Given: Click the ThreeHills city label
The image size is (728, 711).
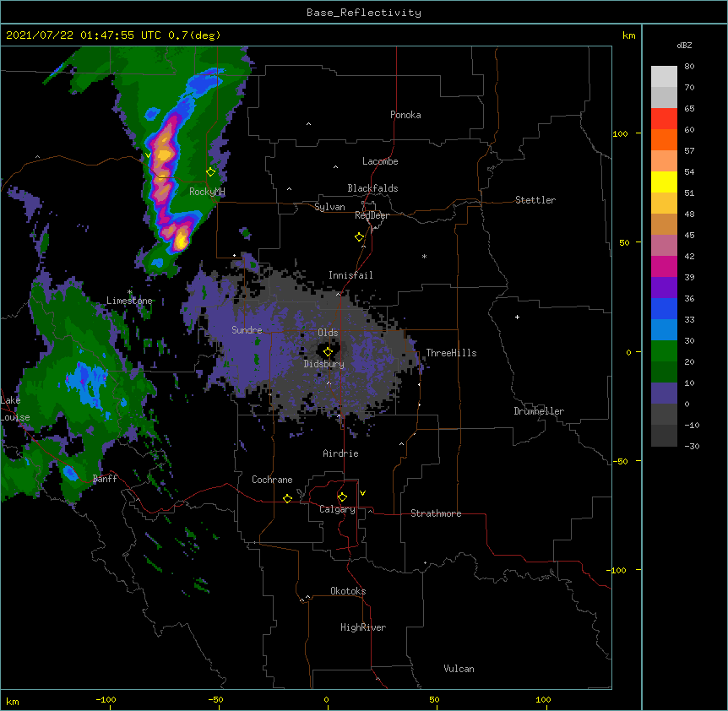Looking at the screenshot, I should pos(451,353).
